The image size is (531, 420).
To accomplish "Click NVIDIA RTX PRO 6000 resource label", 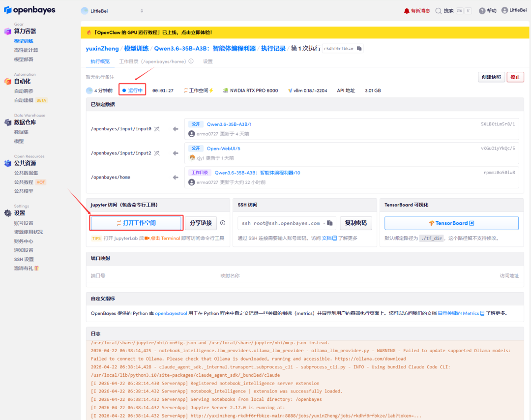I will (x=250, y=90).
